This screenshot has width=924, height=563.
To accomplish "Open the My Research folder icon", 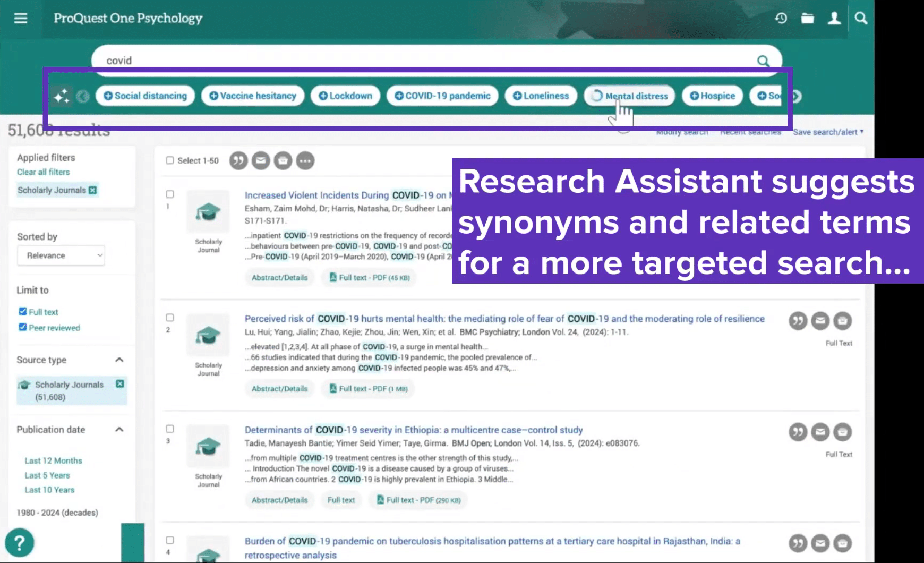I will 807,19.
